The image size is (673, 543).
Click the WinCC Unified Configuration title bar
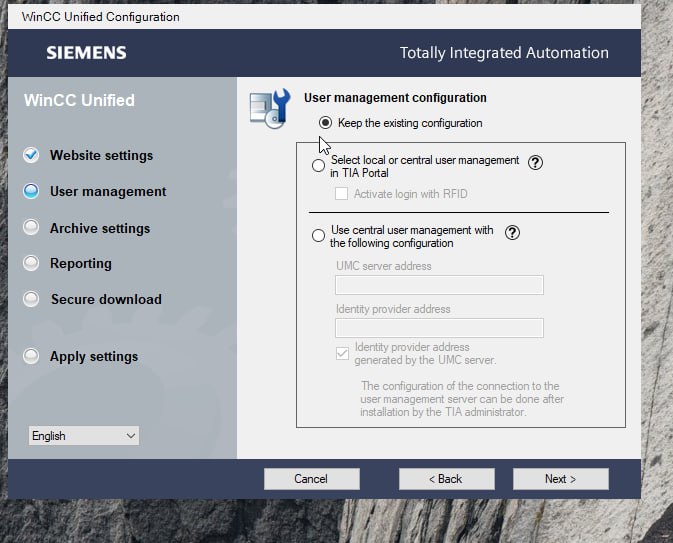tap(324, 17)
